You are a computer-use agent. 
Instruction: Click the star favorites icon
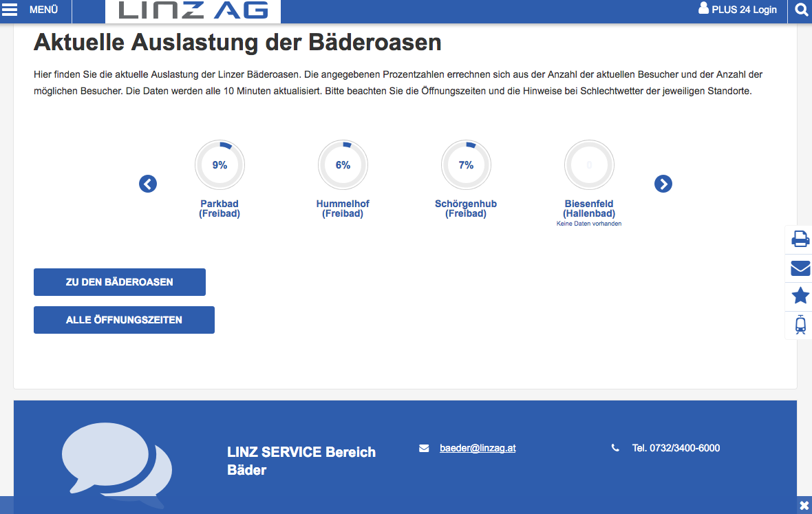click(800, 296)
